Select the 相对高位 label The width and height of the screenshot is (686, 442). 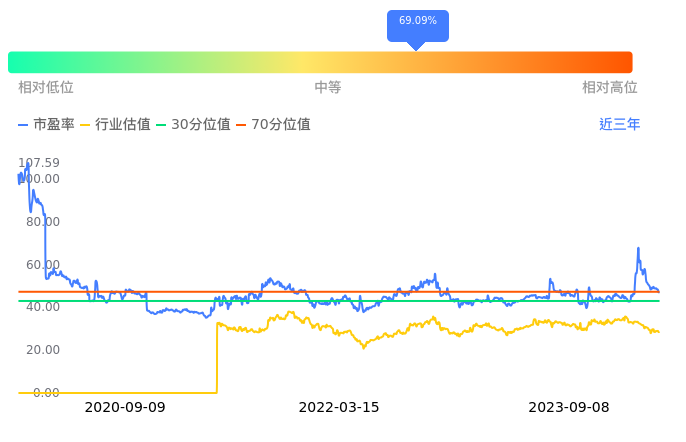click(610, 88)
